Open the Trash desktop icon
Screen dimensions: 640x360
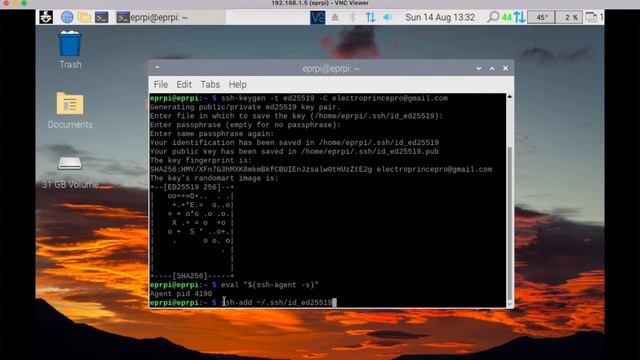pos(70,50)
